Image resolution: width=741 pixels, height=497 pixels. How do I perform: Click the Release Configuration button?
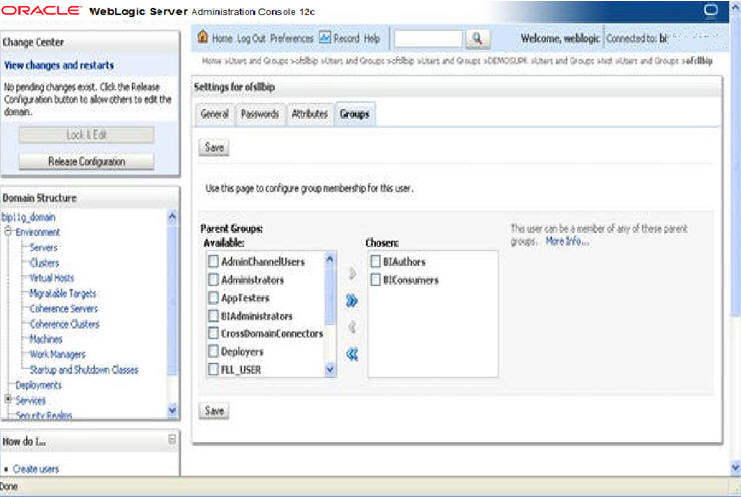(86, 162)
